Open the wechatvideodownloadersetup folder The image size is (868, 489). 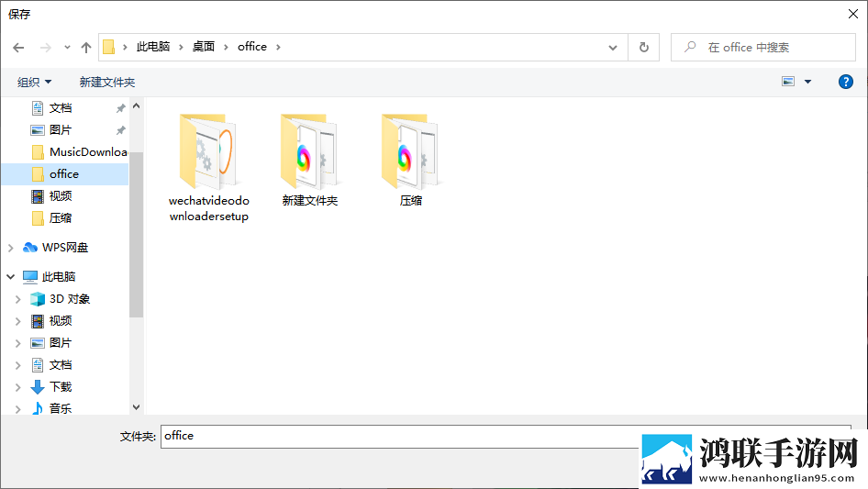coord(209,168)
